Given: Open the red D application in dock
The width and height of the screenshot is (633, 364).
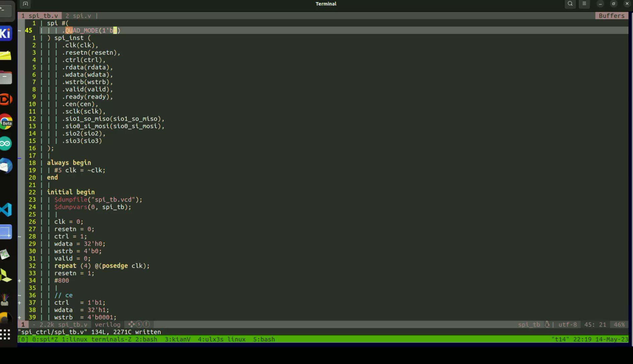Looking at the screenshot, I should coord(6,99).
